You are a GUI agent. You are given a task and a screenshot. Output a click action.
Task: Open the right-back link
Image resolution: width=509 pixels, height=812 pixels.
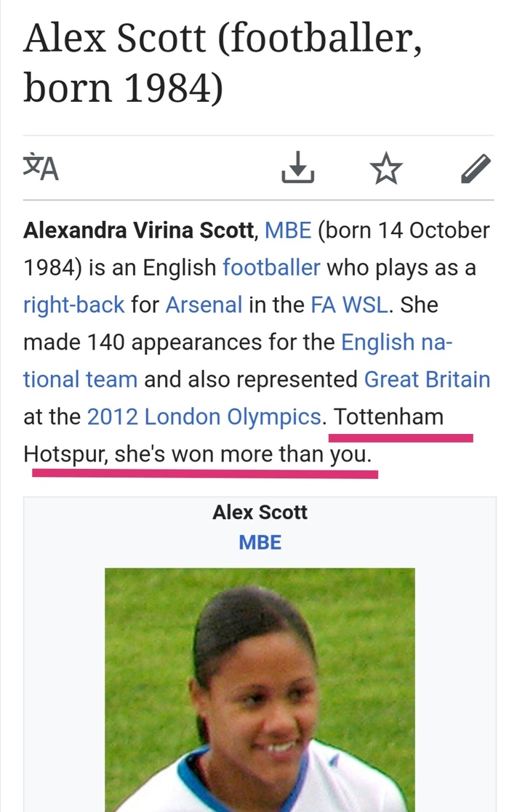[x=73, y=305]
